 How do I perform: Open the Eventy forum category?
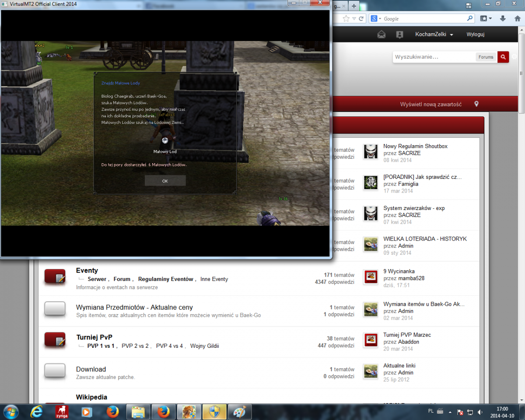87,271
